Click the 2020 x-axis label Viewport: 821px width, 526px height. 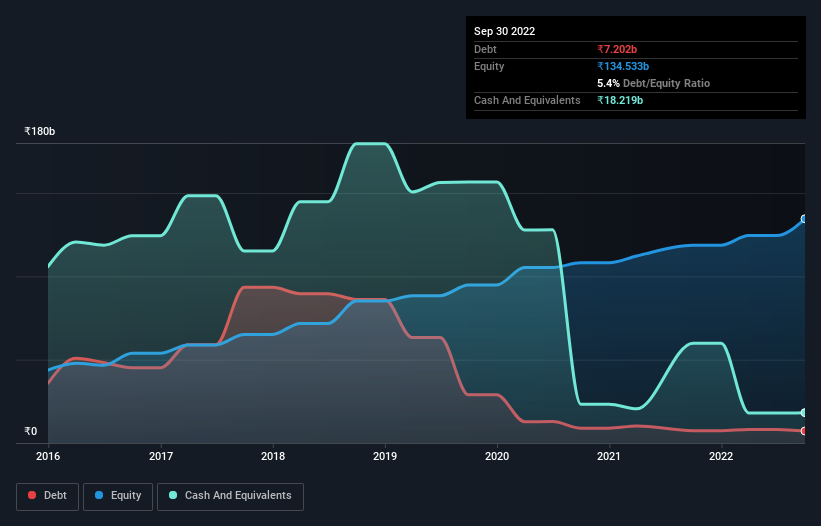pyautogui.click(x=497, y=456)
